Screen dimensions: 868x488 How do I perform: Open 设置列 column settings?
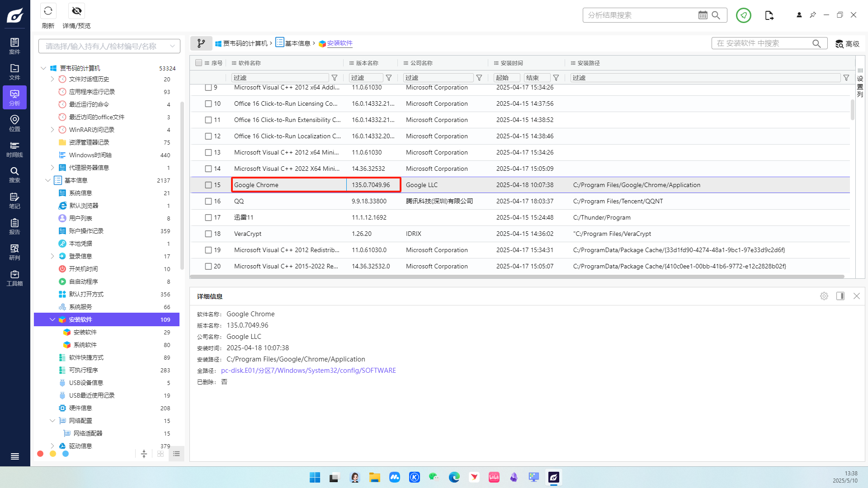(x=860, y=83)
